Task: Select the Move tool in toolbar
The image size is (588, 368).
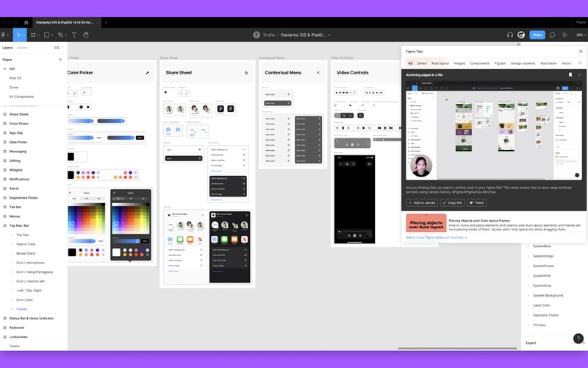Action: [18, 35]
